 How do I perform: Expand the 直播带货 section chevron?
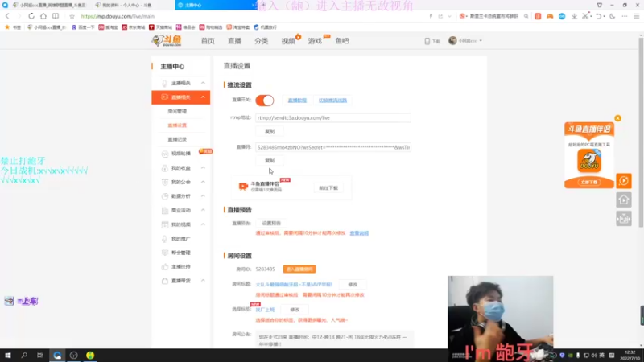click(203, 281)
